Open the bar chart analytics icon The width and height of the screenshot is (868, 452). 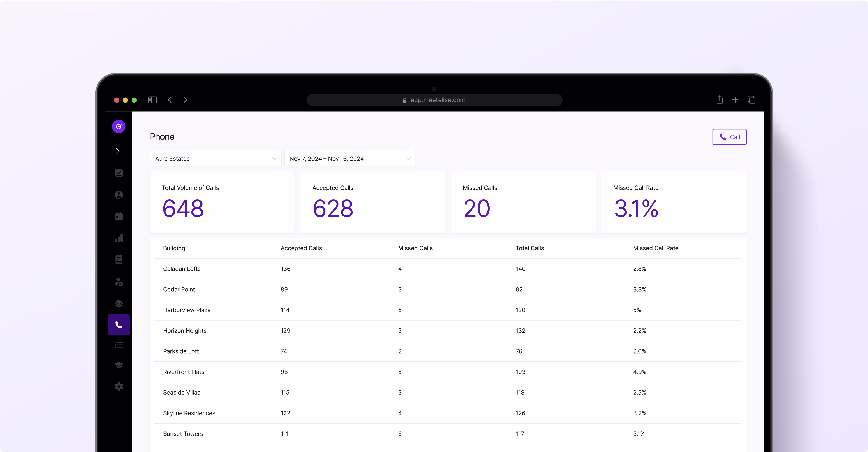(119, 238)
